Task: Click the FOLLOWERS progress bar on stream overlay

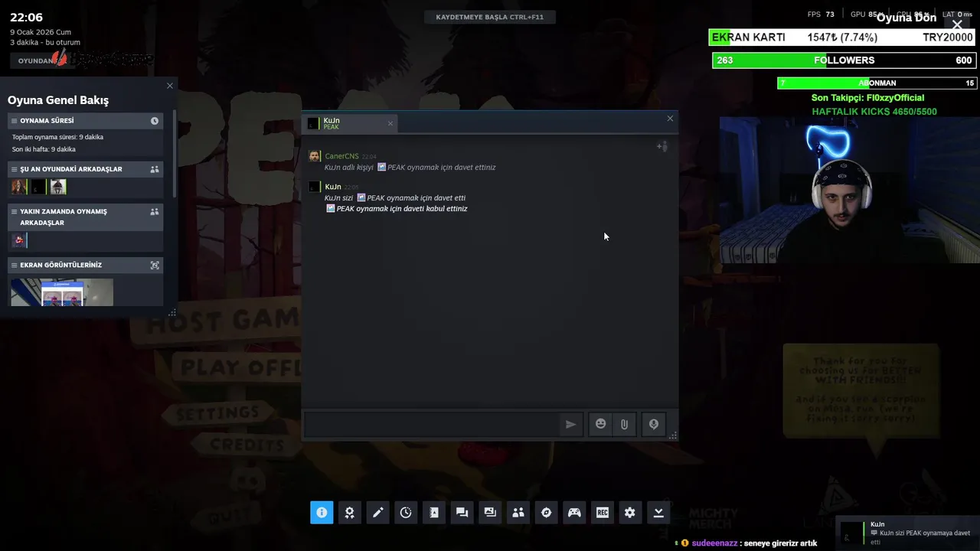Action: coord(844,60)
